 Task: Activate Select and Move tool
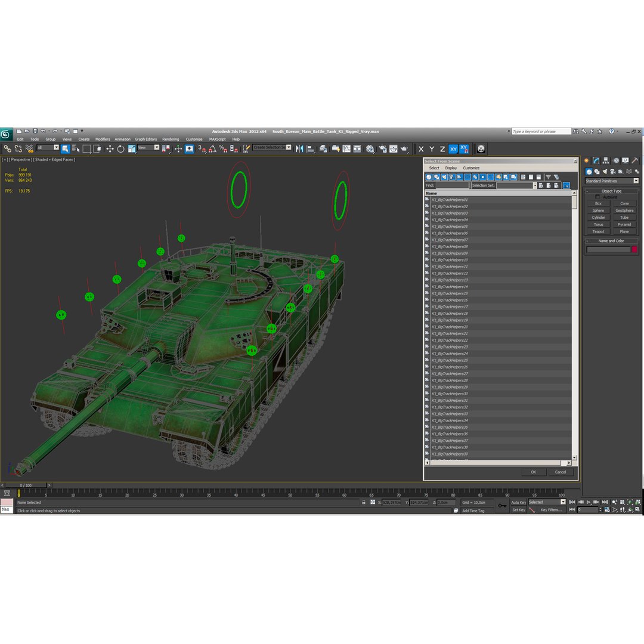tap(110, 148)
